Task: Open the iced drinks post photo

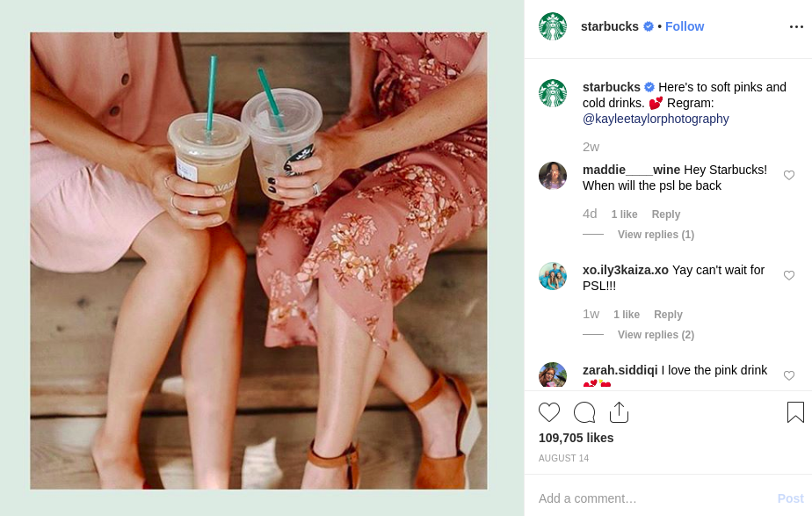Action: [x=258, y=260]
